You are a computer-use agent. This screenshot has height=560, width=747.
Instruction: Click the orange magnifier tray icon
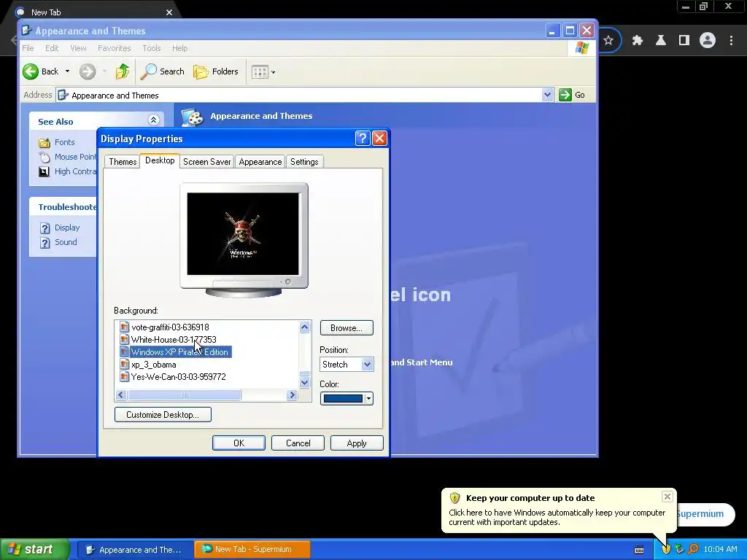(x=693, y=549)
